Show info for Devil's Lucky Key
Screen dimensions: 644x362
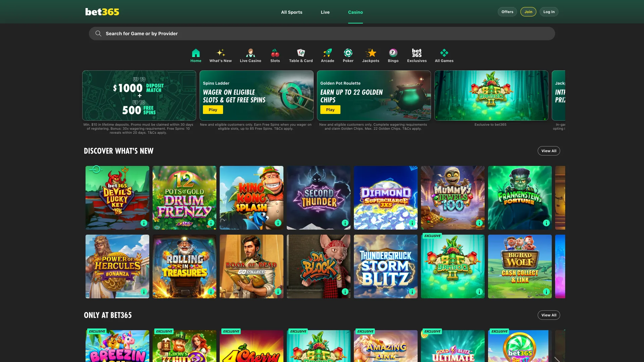pos(144,223)
